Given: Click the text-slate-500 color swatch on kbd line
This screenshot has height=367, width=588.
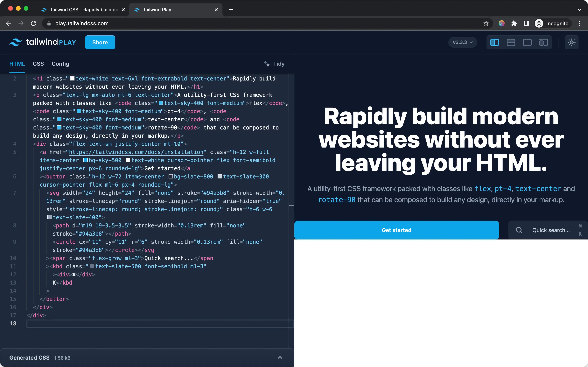Looking at the screenshot, I should (92, 266).
